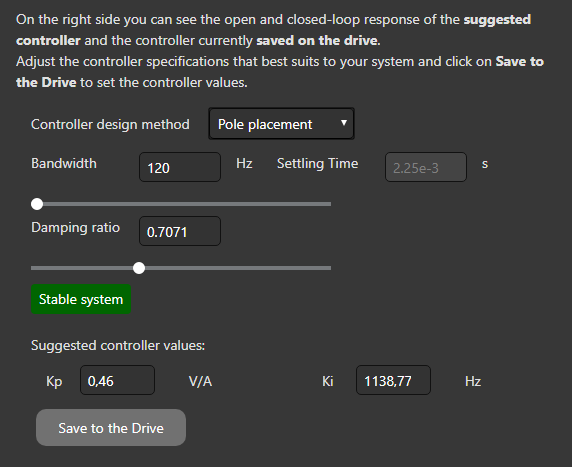Click the Settling Time field showing 2.25e-3
This screenshot has width=572, height=467.
(426, 167)
